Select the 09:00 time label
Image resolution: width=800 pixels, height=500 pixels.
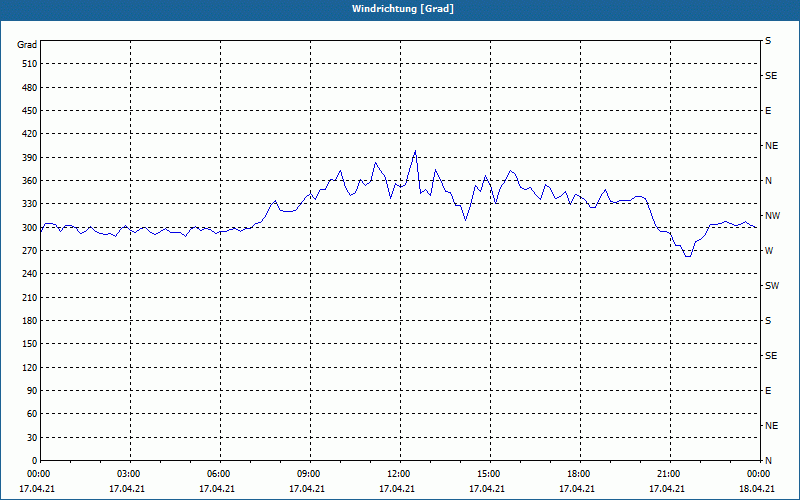(310, 474)
